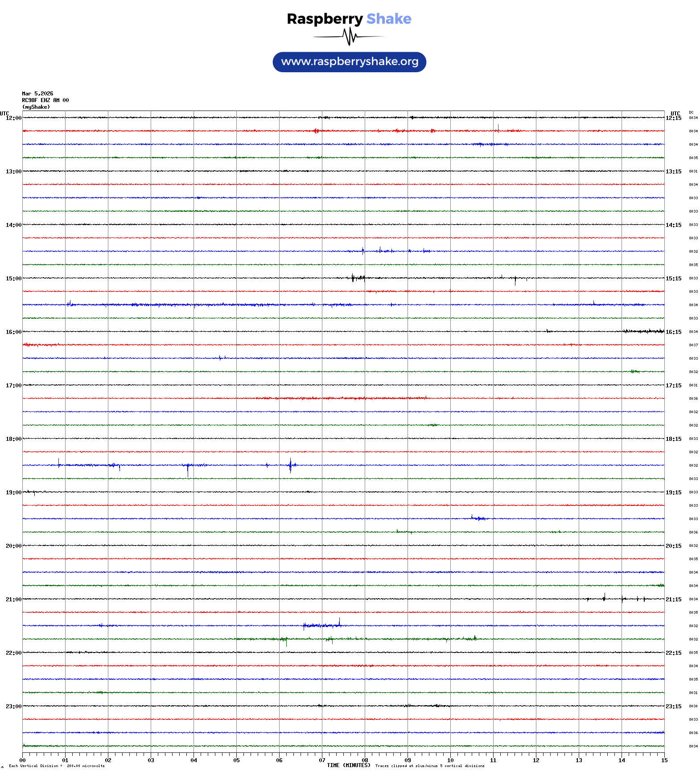Image resolution: width=700 pixels, height=772 pixels.
Task: Click the 18:00 hour label on left
Action: point(13,439)
